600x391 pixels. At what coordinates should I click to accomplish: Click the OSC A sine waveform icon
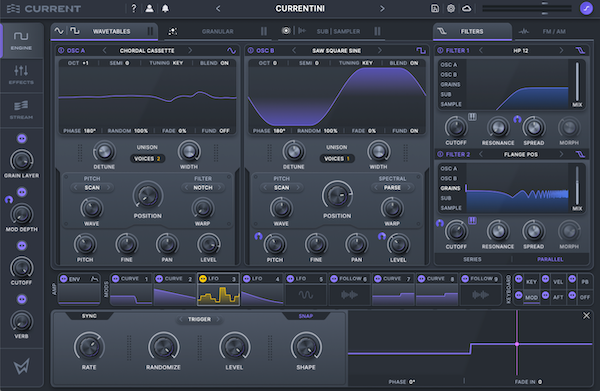(x=232, y=51)
